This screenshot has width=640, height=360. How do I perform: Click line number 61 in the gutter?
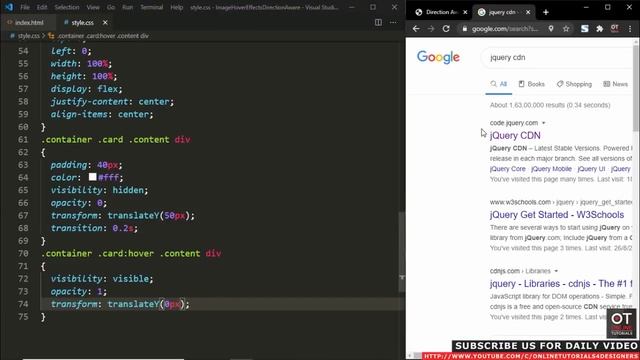click(x=23, y=140)
